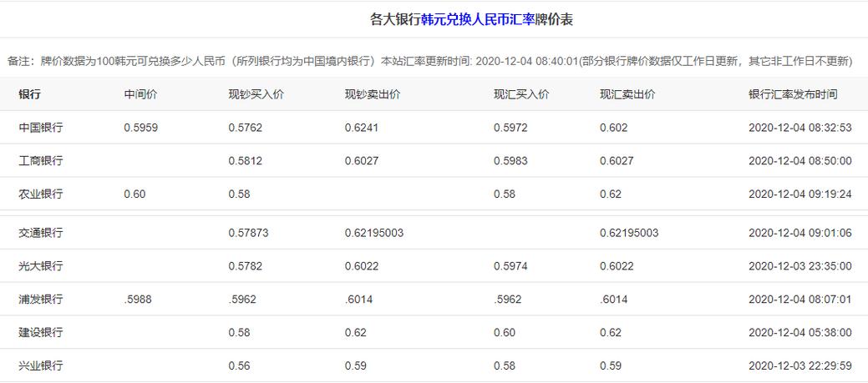This screenshot has width=868, height=383.
Task: Select the 浦发银行 row name
Action: pos(40,299)
